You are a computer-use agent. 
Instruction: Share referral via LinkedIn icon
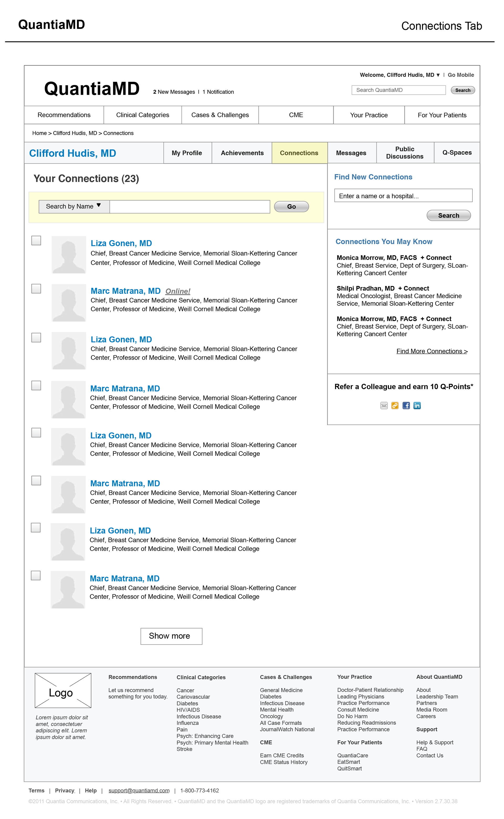tap(417, 405)
